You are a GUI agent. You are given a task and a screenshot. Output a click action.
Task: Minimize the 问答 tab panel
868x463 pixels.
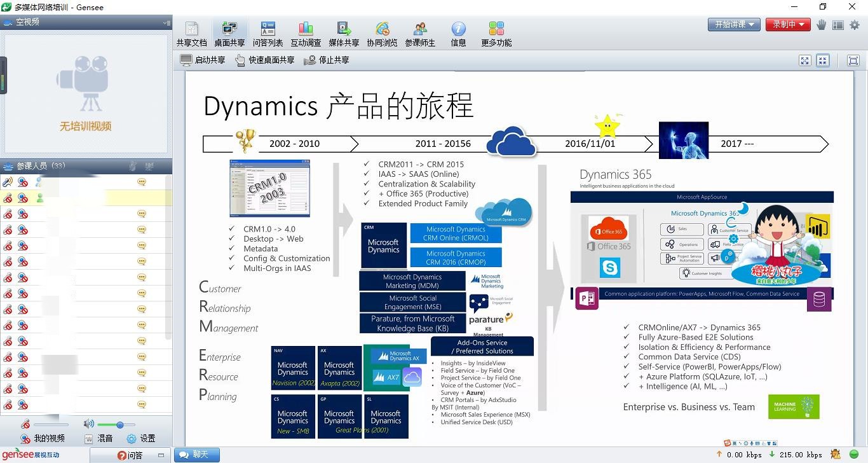click(x=161, y=455)
